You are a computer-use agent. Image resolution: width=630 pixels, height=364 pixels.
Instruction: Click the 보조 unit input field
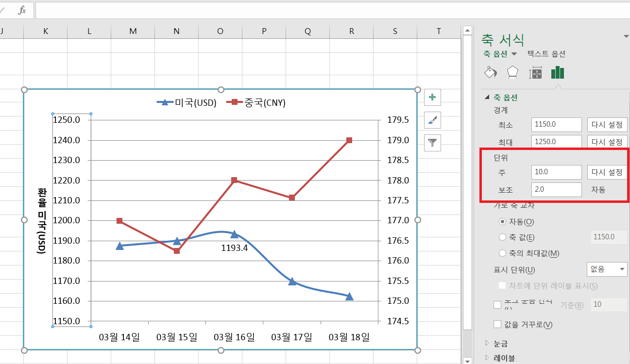tap(556, 190)
